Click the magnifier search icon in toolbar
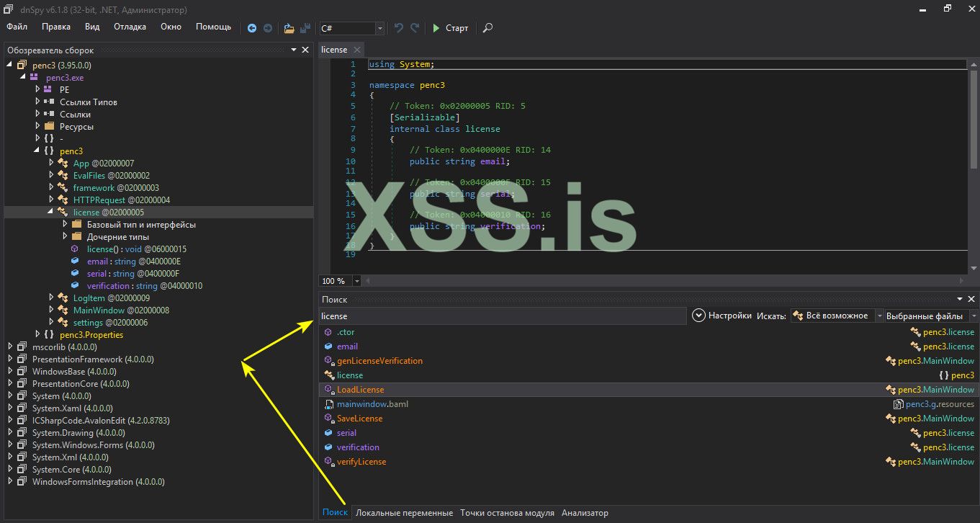This screenshot has width=980, height=523. 487,28
